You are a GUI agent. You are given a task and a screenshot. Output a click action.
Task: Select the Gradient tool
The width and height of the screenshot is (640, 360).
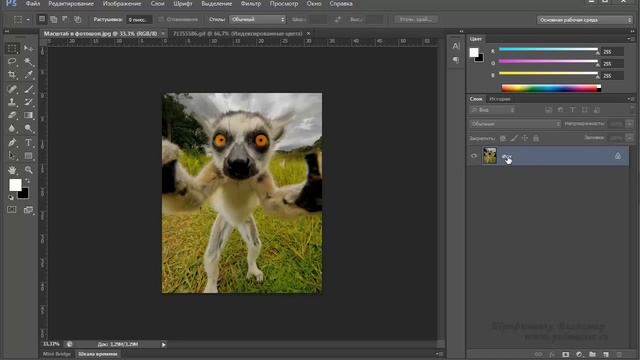coord(28,115)
